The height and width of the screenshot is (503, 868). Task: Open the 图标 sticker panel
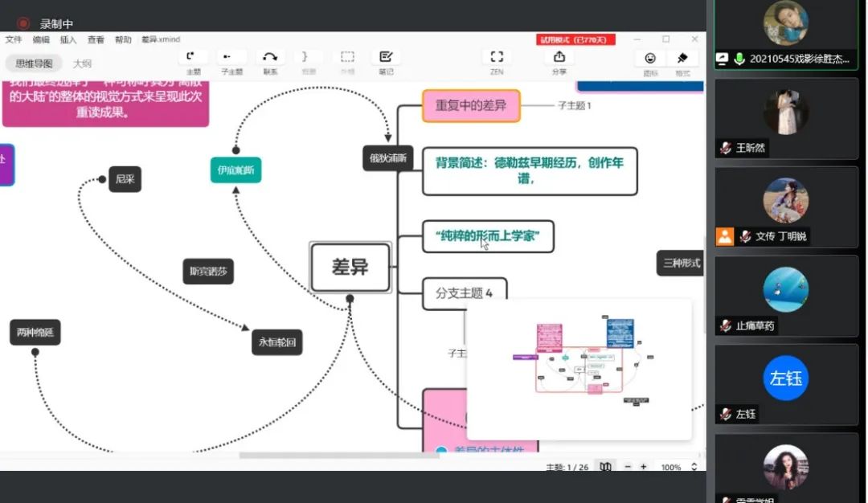(650, 59)
